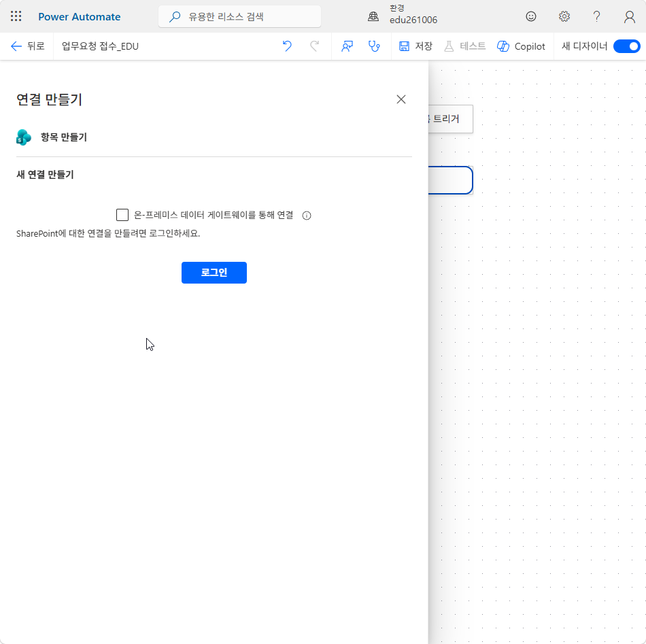
Task: Open the help question mark
Action: coord(596,16)
